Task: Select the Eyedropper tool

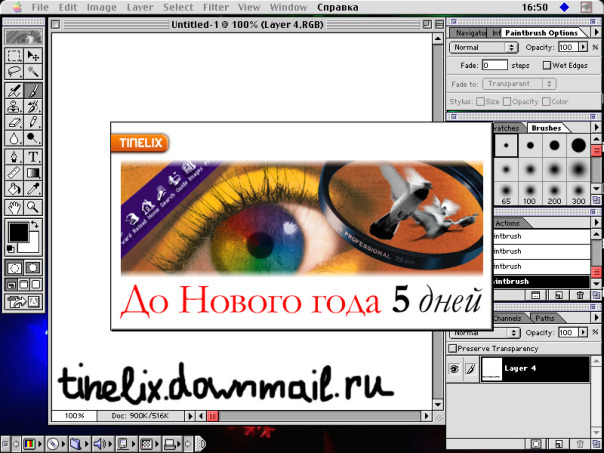Action: click(33, 188)
